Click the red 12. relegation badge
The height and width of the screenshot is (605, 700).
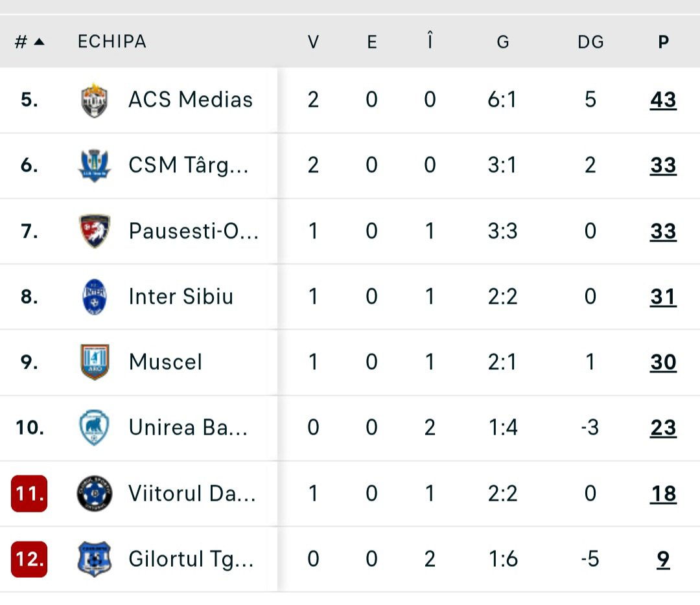pyautogui.click(x=29, y=559)
